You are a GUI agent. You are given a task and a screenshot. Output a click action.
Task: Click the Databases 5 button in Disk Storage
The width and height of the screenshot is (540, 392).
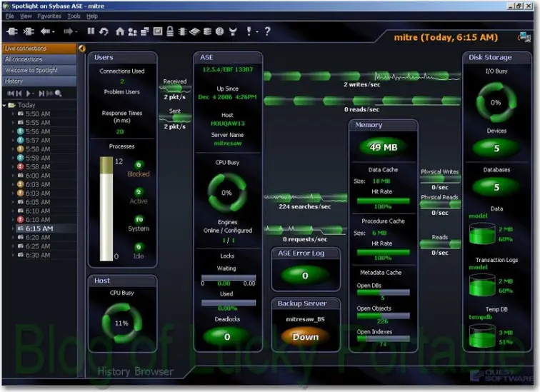pos(496,187)
